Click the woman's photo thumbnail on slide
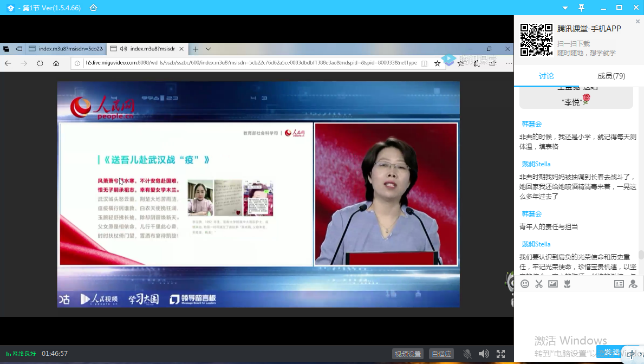The image size is (644, 364). click(200, 198)
